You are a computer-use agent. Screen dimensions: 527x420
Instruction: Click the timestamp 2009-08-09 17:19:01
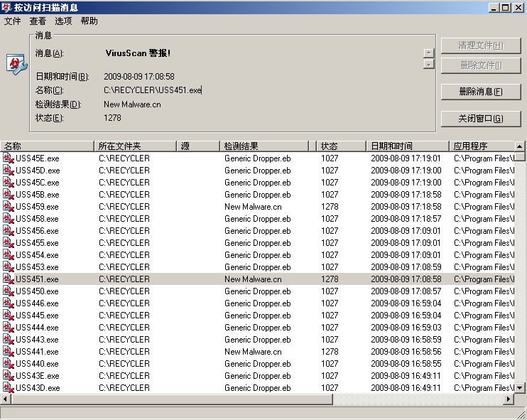[406, 158]
